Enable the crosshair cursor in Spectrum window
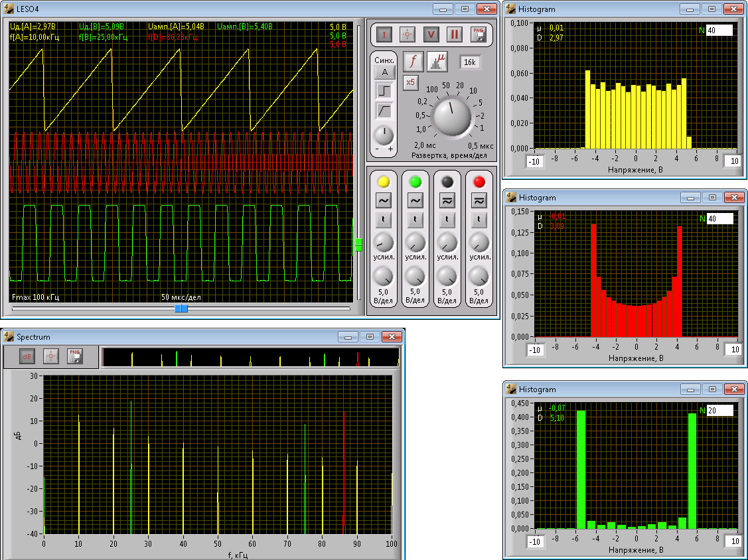Viewport: 748px width, 560px height. pyautogui.click(x=51, y=356)
